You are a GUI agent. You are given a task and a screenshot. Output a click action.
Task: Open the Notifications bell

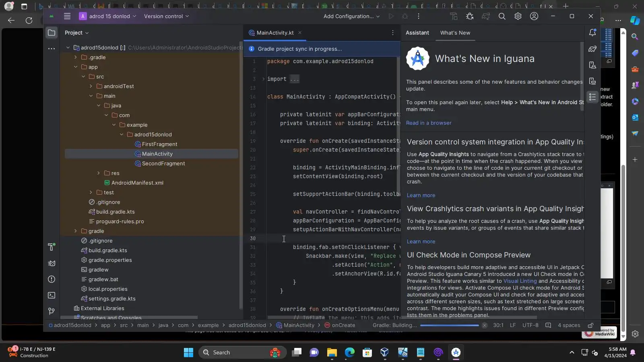pyautogui.click(x=592, y=33)
